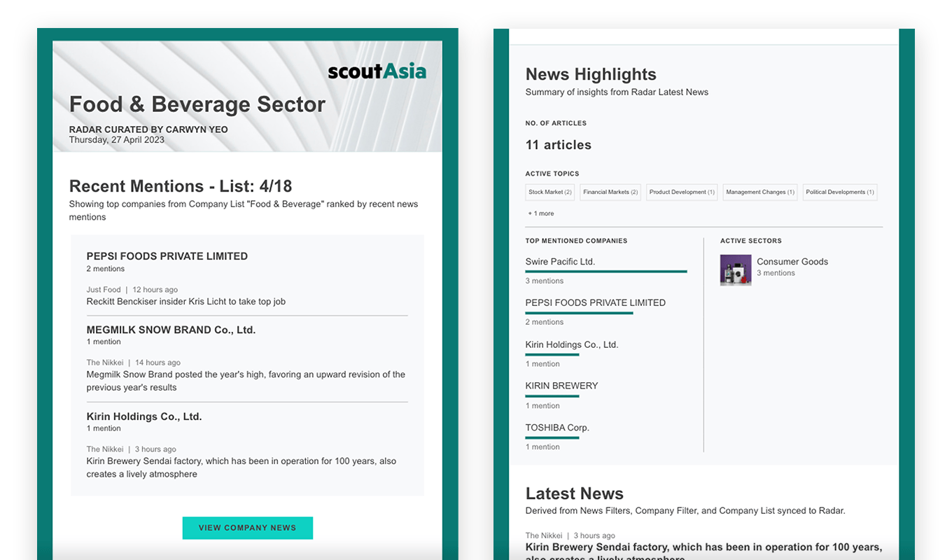Click the '11 articles' count text
The height and width of the screenshot is (560, 952).
(559, 145)
